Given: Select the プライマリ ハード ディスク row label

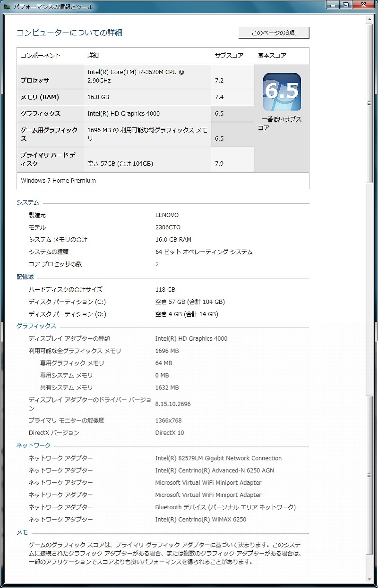Looking at the screenshot, I should click(x=48, y=160).
